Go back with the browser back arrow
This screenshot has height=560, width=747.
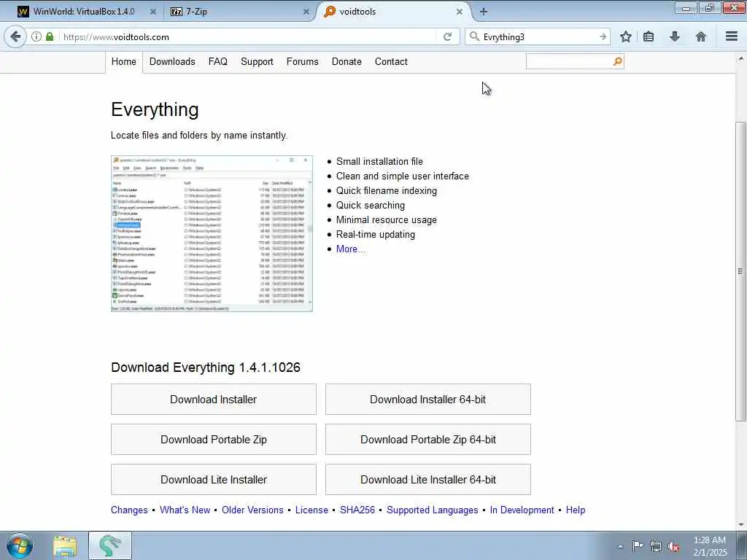(x=15, y=36)
